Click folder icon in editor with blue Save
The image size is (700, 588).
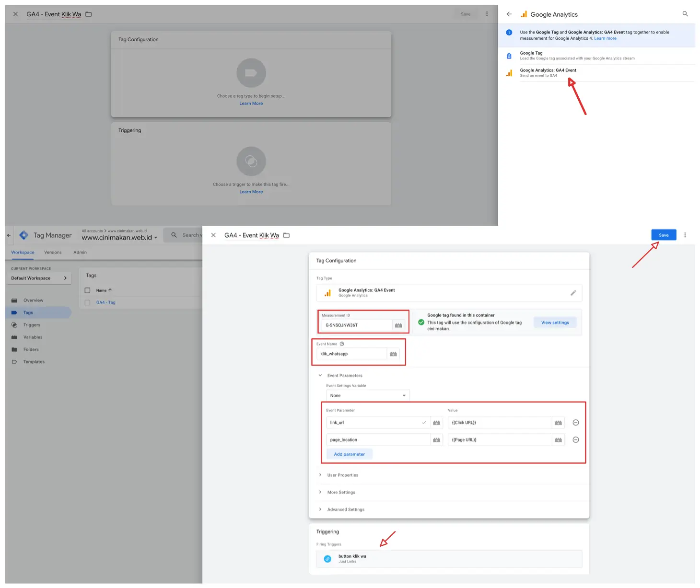pyautogui.click(x=287, y=235)
